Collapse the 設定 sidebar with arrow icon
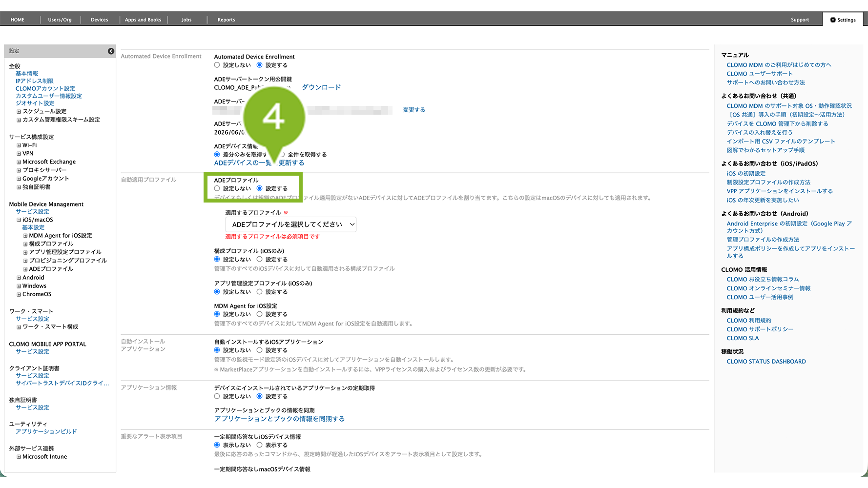Viewport: 868px width, 488px height. tap(111, 51)
